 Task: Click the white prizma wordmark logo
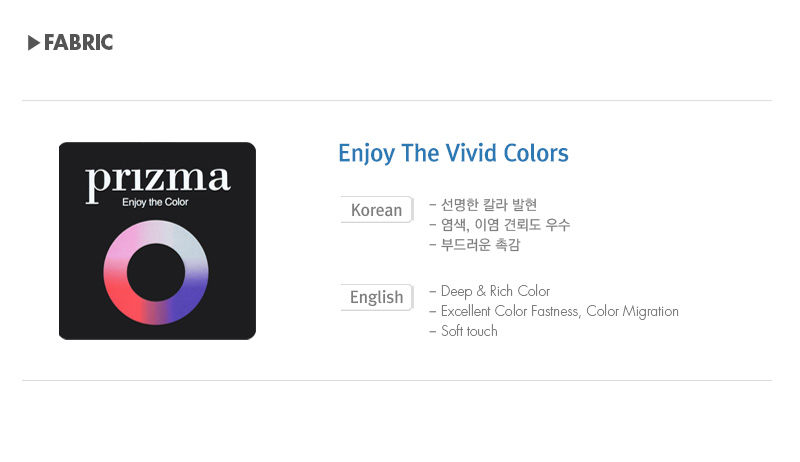tap(157, 180)
